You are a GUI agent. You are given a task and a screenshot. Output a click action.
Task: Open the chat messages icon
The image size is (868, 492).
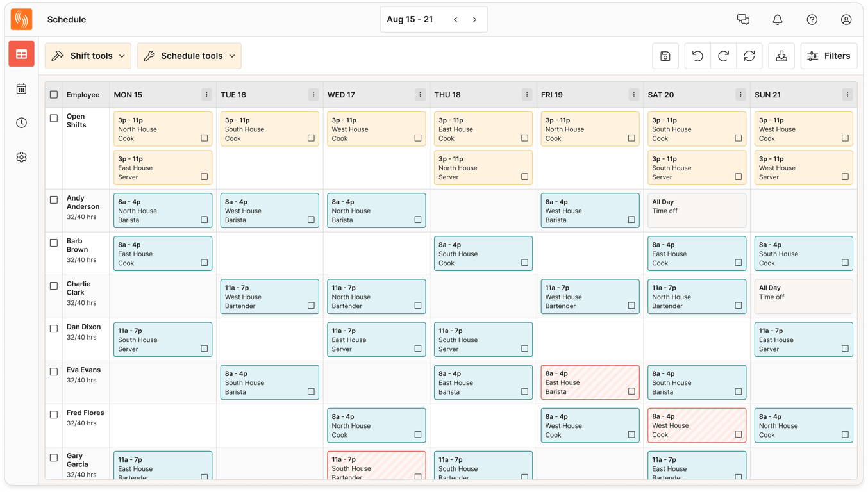[x=743, y=20]
